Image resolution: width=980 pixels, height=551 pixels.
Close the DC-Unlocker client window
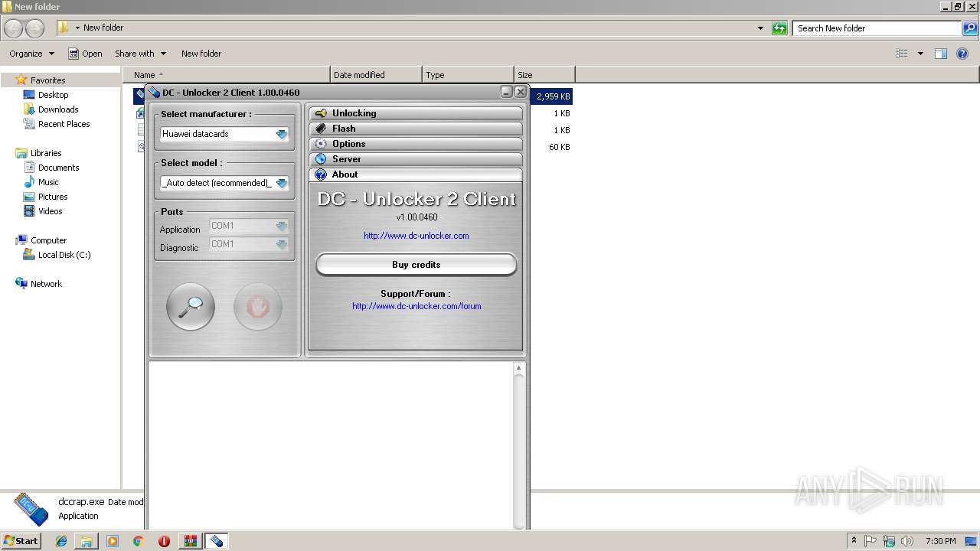click(521, 92)
